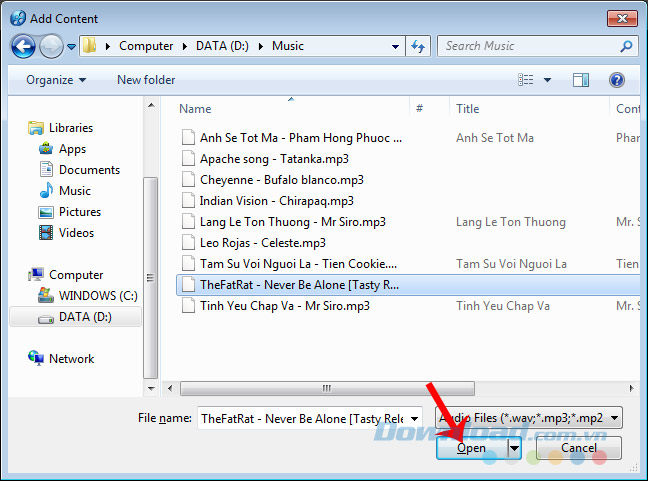The height and width of the screenshot is (481, 648).
Task: Select file Anh Se Tot Ma - Pham Hong Phuoc
Action: coord(301,138)
